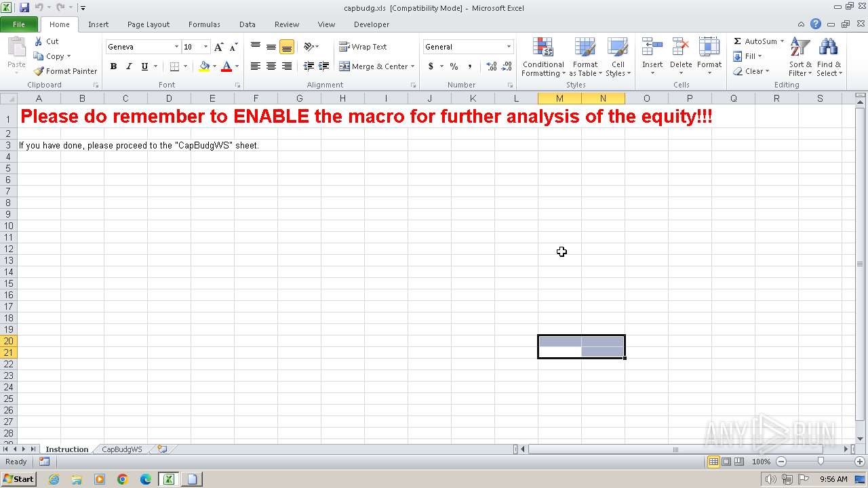Open the Cell Styles gallery
Screen dimensions: 868x488
[x=617, y=58]
